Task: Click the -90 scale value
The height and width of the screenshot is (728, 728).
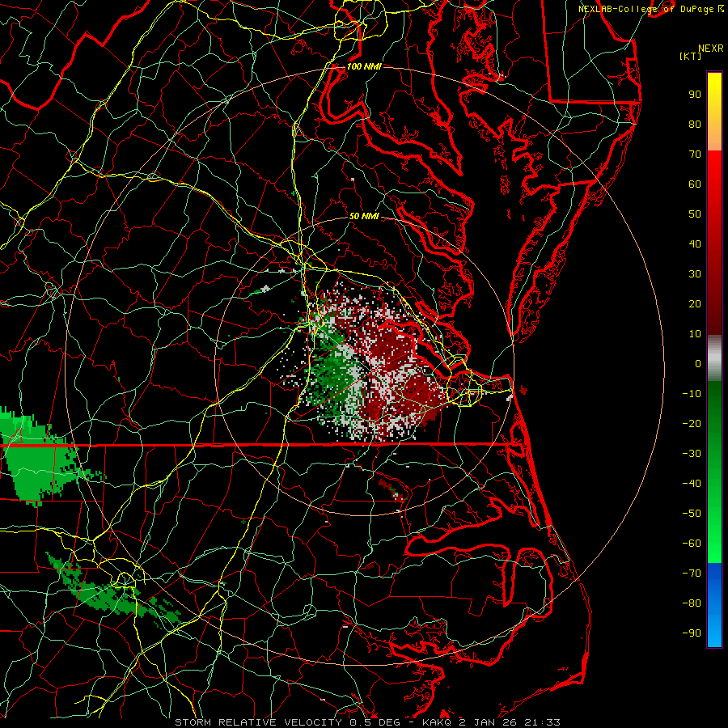Action: [692, 633]
